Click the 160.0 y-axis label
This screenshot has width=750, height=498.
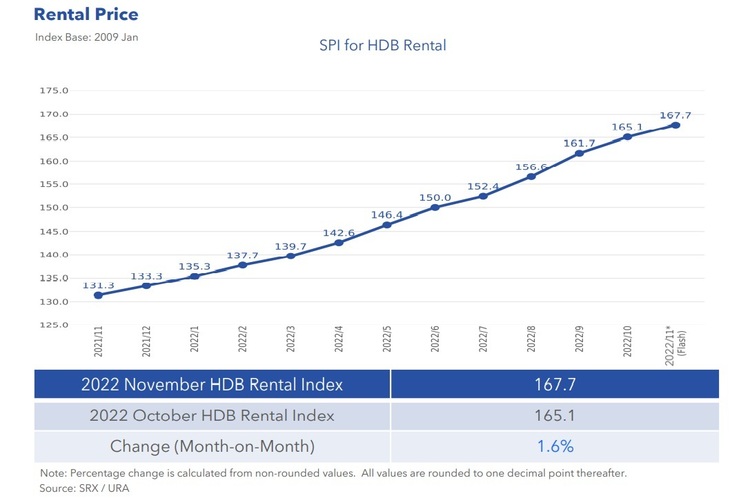coord(54,161)
